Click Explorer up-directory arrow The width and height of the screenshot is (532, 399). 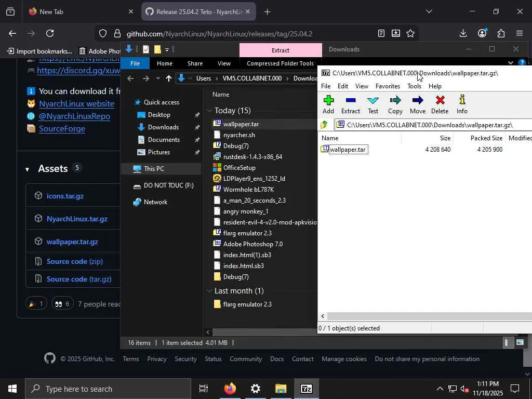[169, 78]
